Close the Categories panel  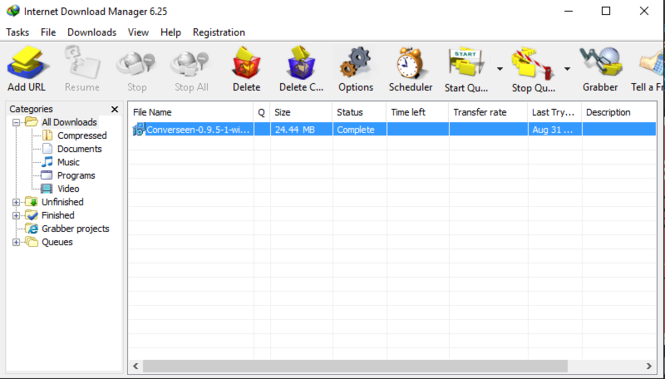[x=115, y=109]
